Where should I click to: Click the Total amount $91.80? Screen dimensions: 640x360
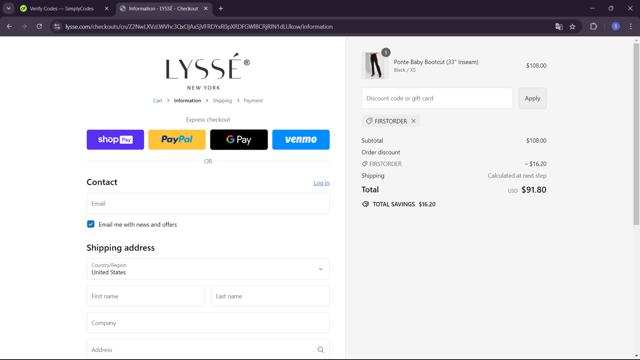pos(533,190)
